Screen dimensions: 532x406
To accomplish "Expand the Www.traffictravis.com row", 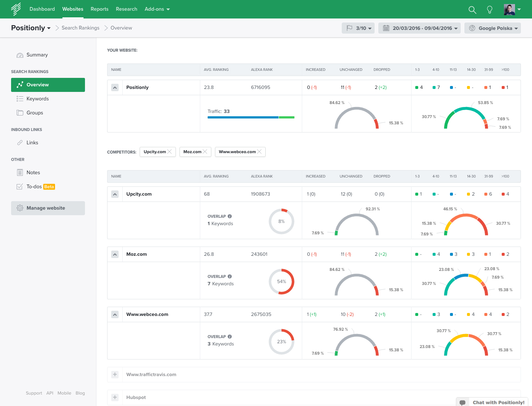I will coord(115,375).
